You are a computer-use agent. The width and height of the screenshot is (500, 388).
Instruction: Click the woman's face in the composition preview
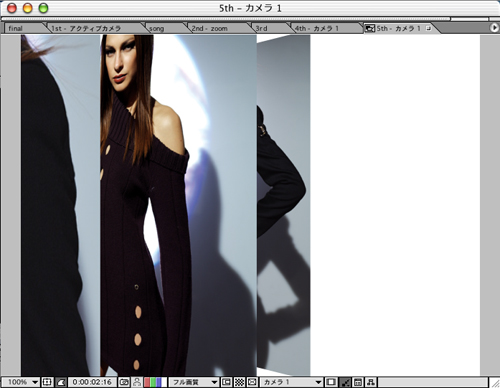[121, 64]
